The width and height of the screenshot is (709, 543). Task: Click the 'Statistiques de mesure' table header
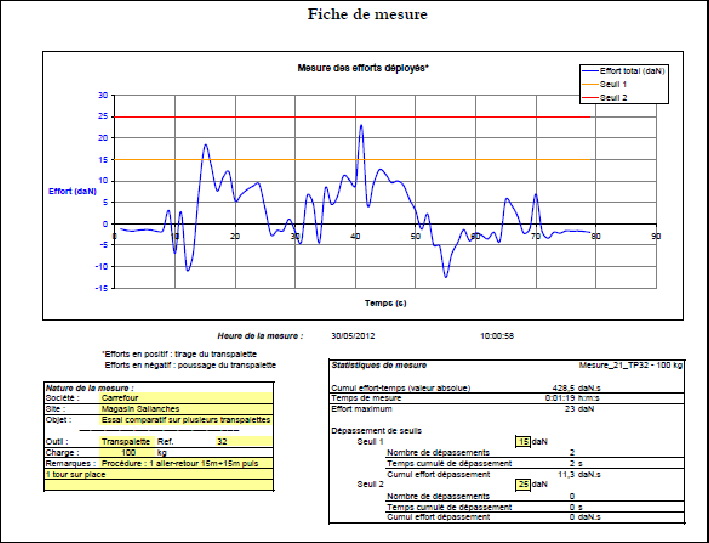[372, 367]
